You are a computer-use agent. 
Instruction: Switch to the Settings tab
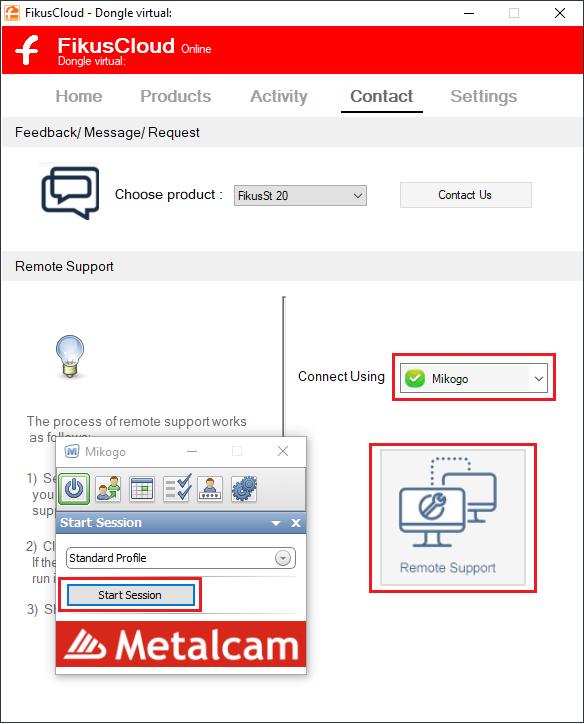(x=483, y=97)
